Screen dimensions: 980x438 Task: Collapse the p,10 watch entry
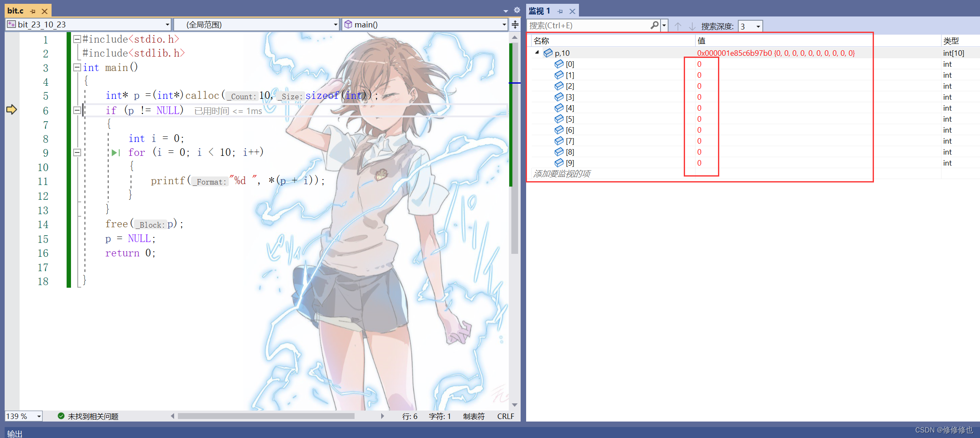pos(537,52)
